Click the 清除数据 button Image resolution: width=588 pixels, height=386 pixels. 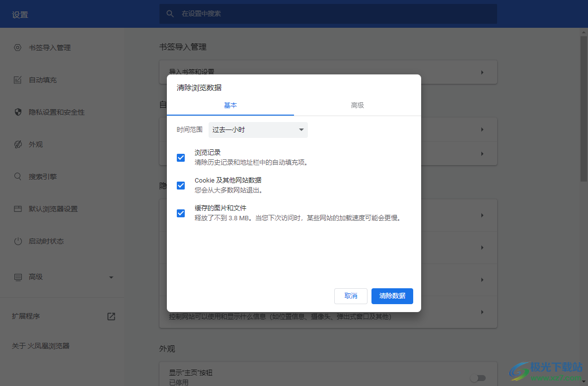tap(392, 296)
